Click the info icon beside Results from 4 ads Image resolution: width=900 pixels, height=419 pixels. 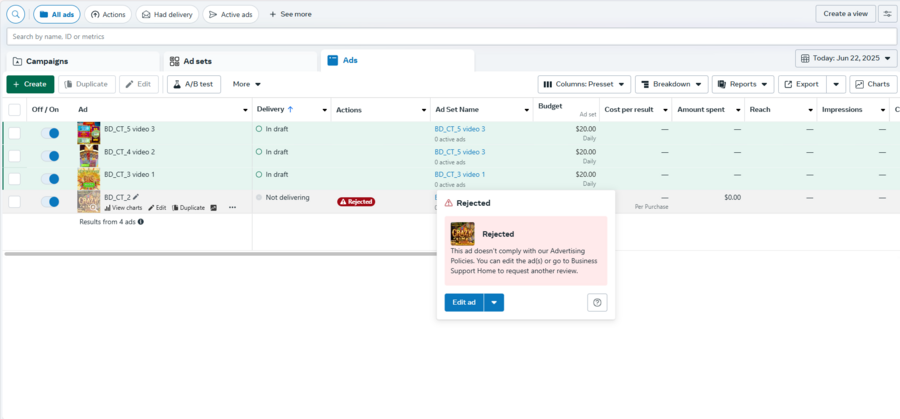pos(141,222)
